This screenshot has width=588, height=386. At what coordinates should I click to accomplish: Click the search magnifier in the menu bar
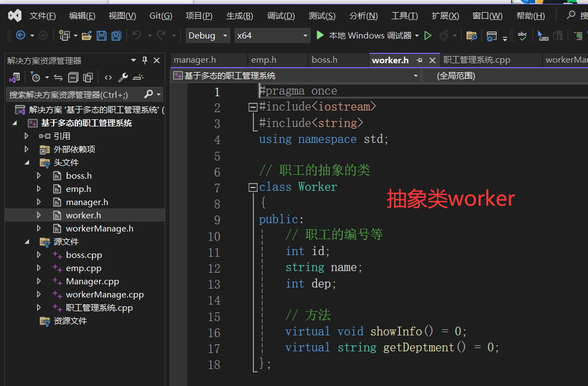tap(571, 15)
